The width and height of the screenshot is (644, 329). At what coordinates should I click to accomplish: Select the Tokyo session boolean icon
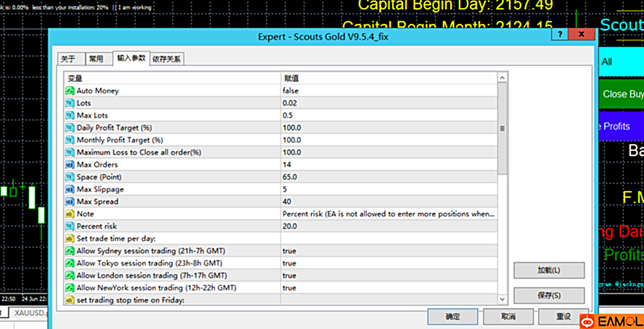pyautogui.click(x=69, y=263)
